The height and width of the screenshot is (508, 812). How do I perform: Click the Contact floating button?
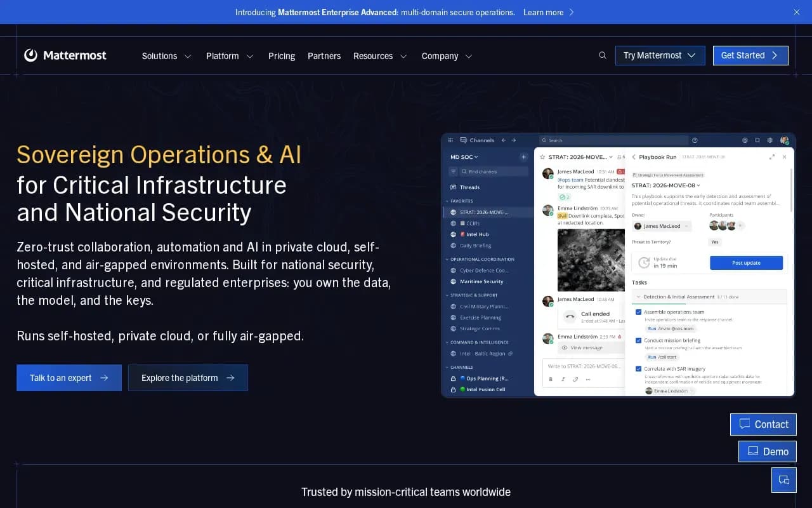point(763,424)
